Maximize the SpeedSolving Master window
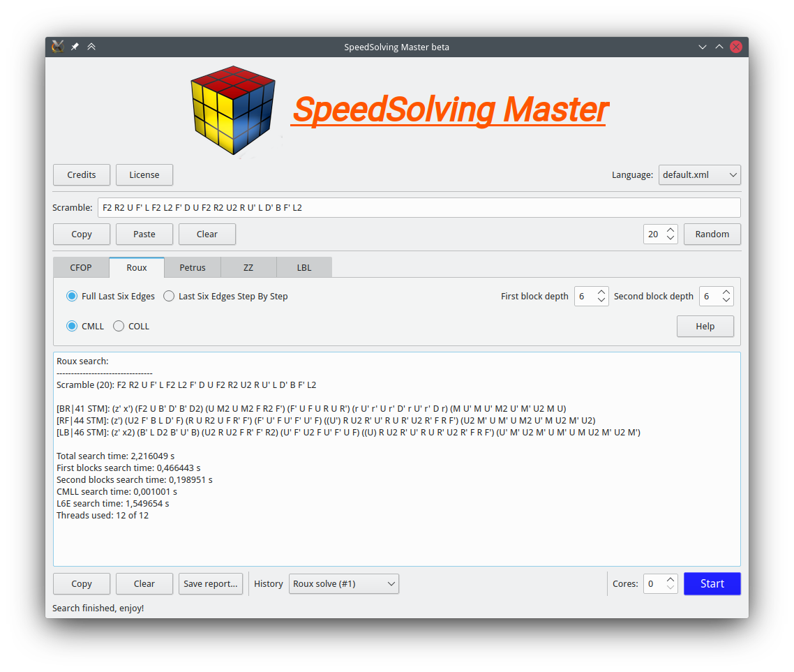The image size is (794, 672). (719, 47)
